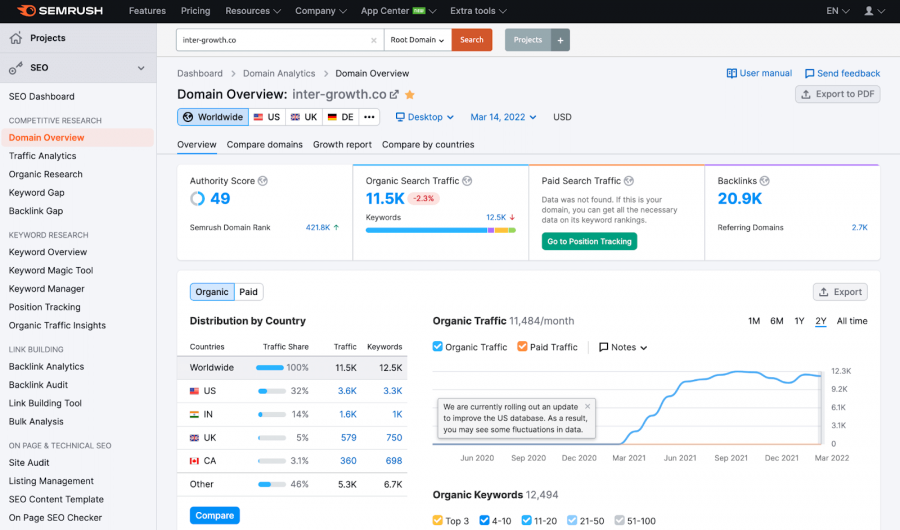Switch to Compare by countries tab
The height and width of the screenshot is (530, 900).
tap(428, 145)
